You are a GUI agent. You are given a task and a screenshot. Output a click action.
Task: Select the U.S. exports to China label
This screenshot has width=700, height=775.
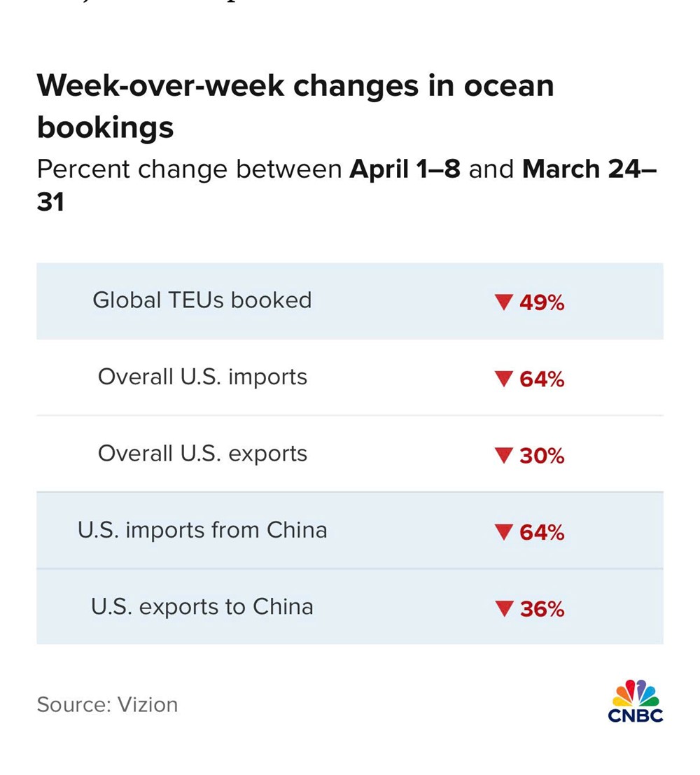[x=202, y=607]
